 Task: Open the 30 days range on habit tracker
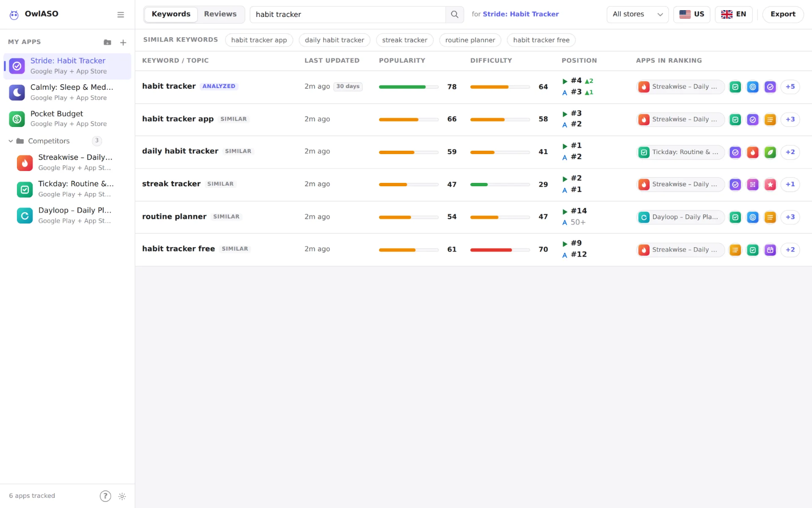coord(348,86)
